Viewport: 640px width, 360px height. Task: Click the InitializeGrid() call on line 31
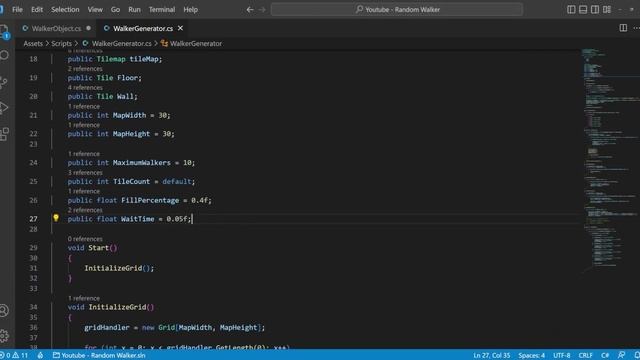point(119,268)
